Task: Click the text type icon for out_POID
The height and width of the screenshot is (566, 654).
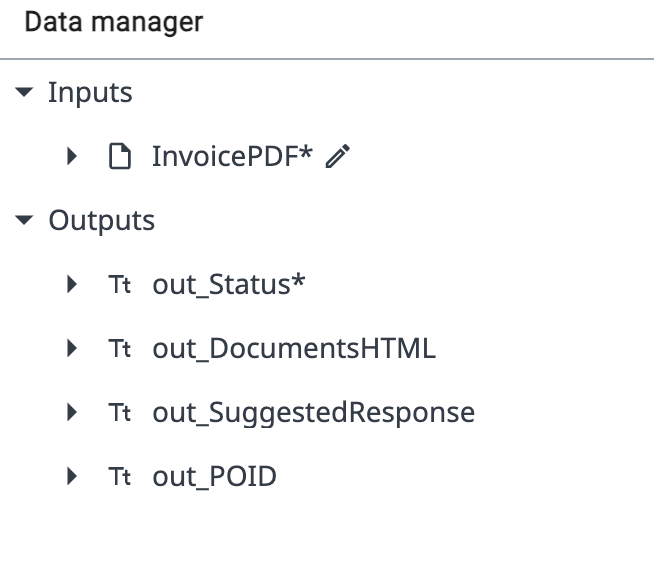Action: [120, 476]
